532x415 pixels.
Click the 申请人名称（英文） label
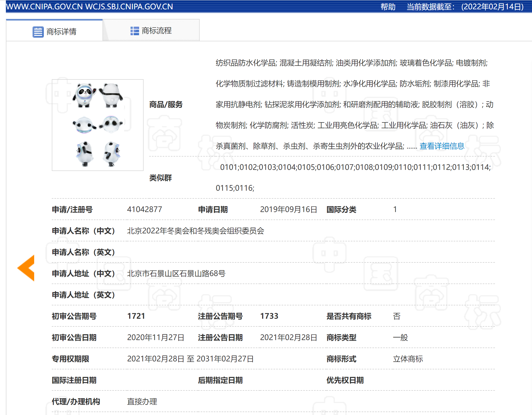(x=83, y=252)
